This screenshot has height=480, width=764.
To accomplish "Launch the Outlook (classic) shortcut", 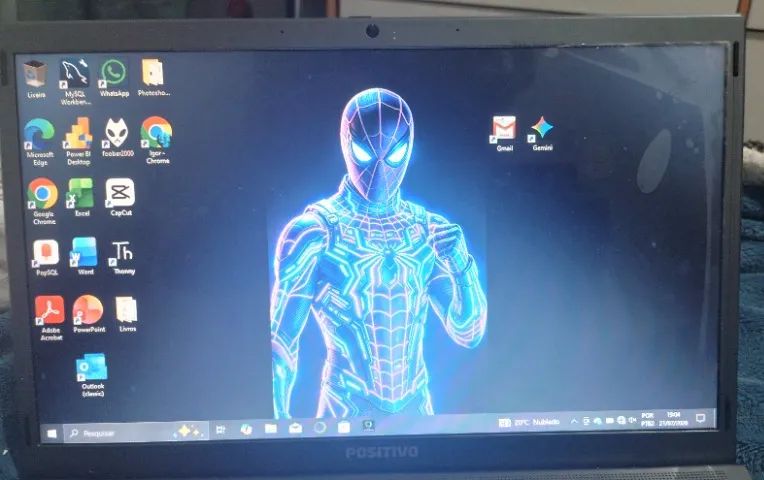I will [x=93, y=375].
